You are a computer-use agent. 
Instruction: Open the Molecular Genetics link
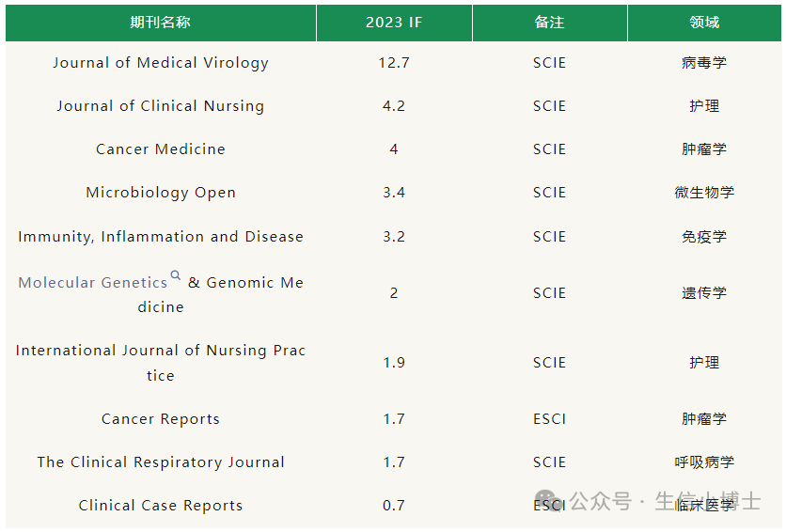(x=93, y=283)
